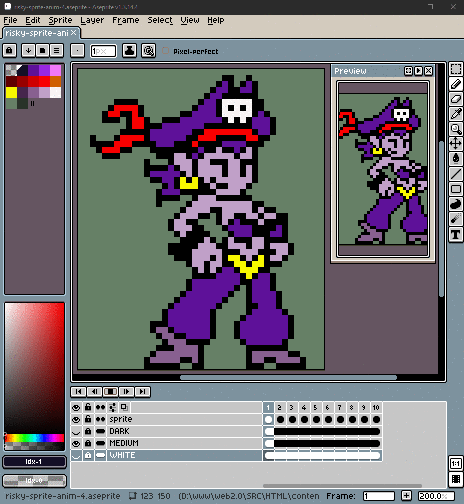Select the Blur/Jumble tool
Image resolution: width=464 pixels, height=504 pixels.
click(x=456, y=219)
